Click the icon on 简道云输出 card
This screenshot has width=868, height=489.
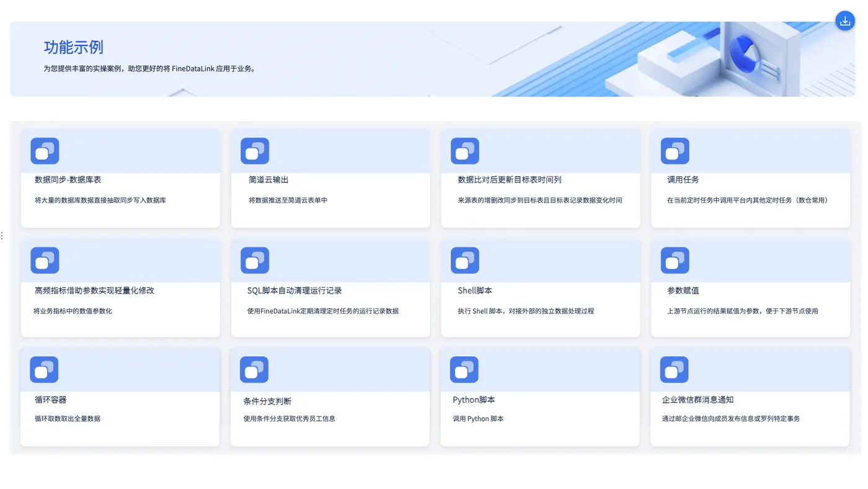coord(255,151)
